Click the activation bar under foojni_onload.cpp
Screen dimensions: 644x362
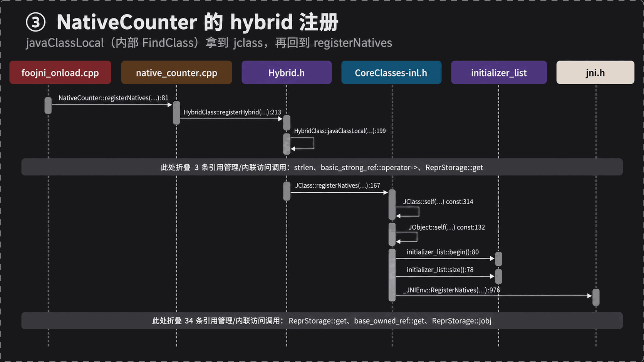48,105
